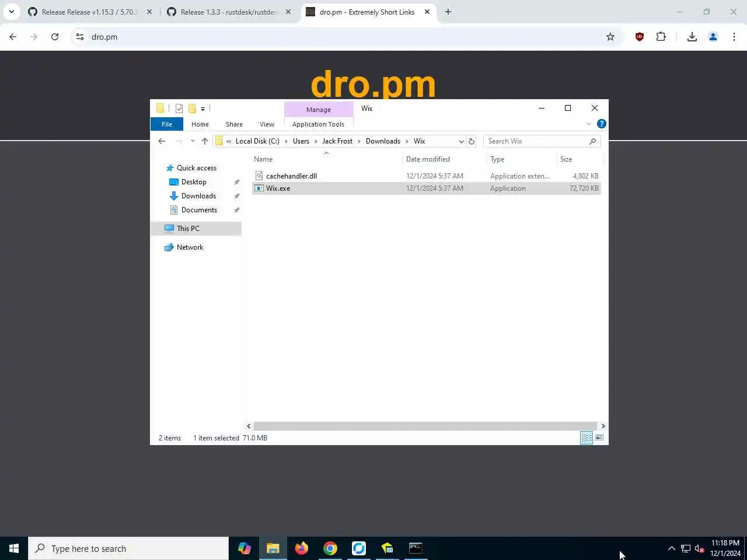Sort by the Size column header

580,159
